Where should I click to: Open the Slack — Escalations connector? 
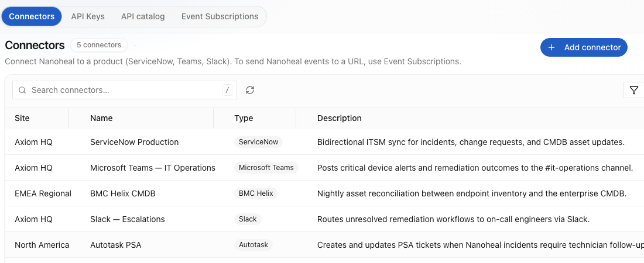[x=127, y=220]
